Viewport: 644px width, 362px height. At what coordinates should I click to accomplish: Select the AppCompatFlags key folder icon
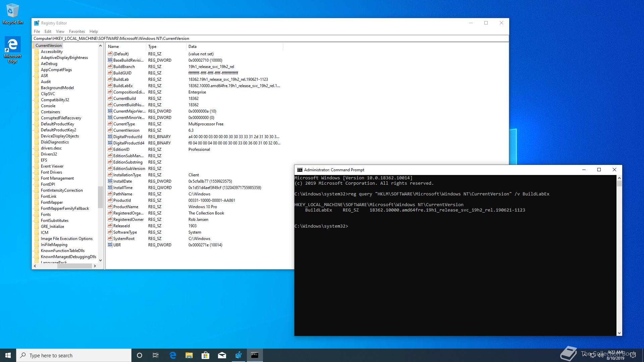[x=37, y=70]
